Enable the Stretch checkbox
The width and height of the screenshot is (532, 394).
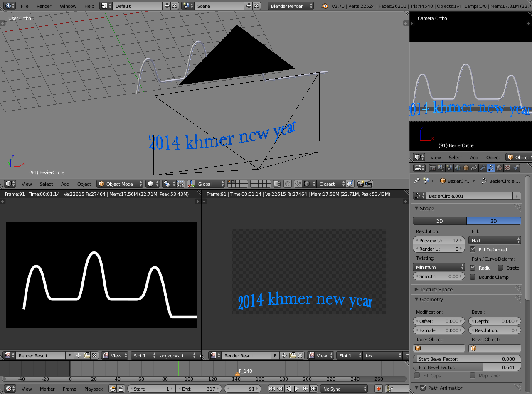pos(500,268)
